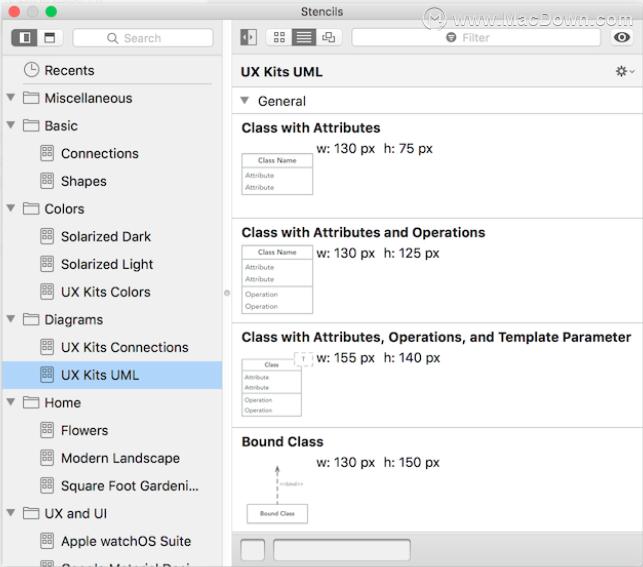Pick the Bound Class thumbnail
Viewport: 643px width, 567px height.
tap(277, 494)
